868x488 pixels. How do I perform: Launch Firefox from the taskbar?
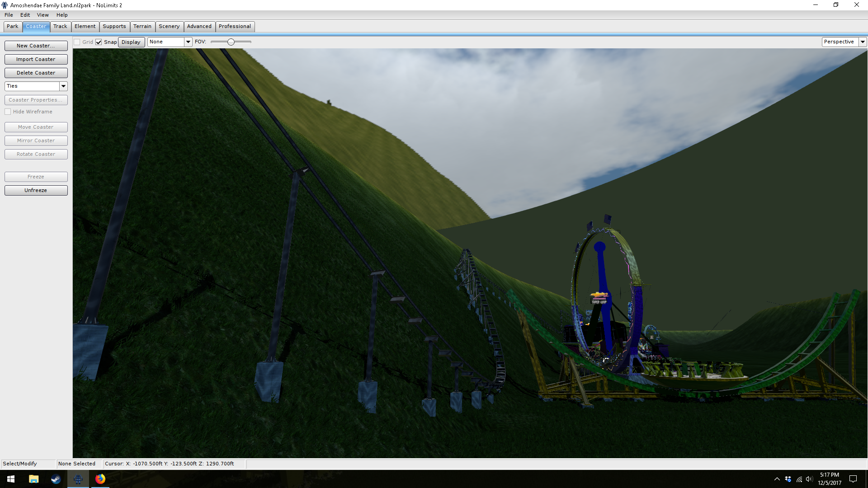click(x=100, y=479)
